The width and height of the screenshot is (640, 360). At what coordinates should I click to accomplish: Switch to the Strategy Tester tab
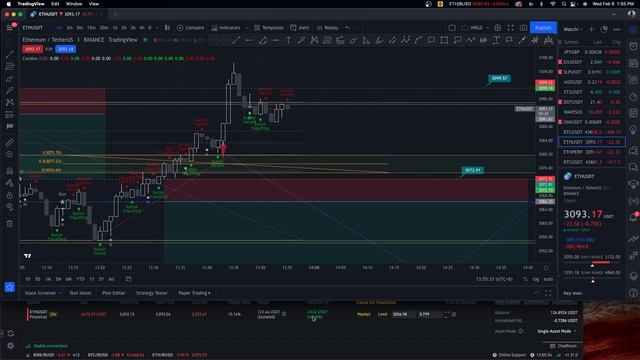click(x=151, y=293)
